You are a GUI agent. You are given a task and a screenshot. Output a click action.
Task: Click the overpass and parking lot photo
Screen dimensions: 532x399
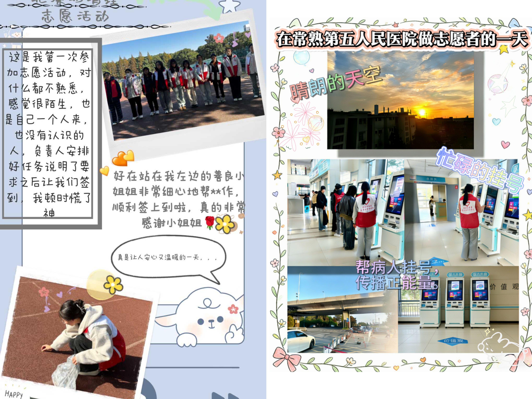pyautogui.click(x=343, y=310)
